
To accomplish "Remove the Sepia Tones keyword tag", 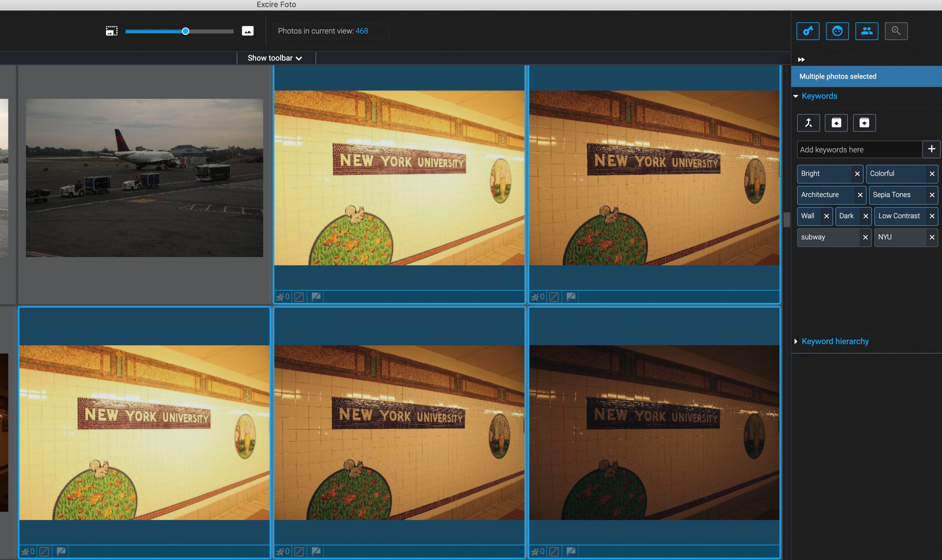I will coord(931,195).
